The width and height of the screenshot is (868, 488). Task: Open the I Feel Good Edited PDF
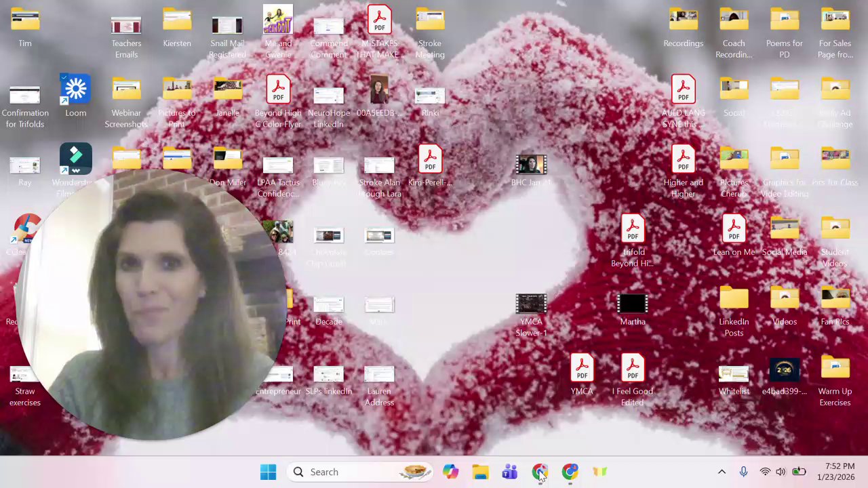click(x=632, y=381)
